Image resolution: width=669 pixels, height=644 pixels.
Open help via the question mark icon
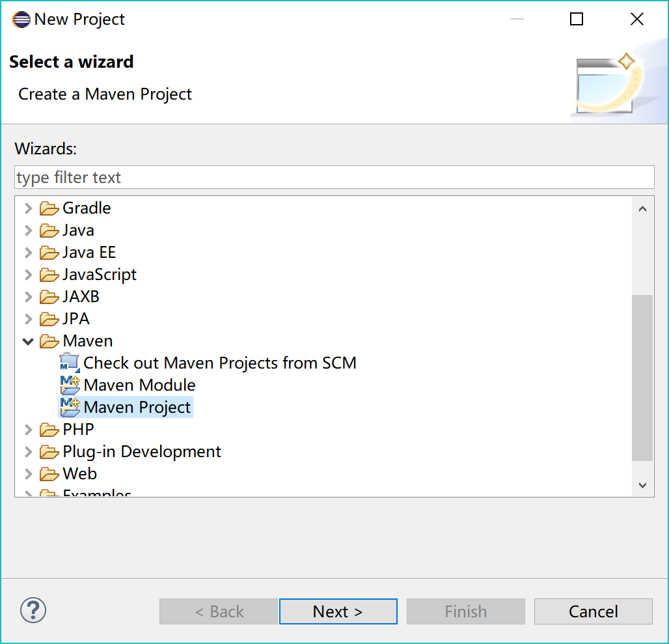coord(33,611)
